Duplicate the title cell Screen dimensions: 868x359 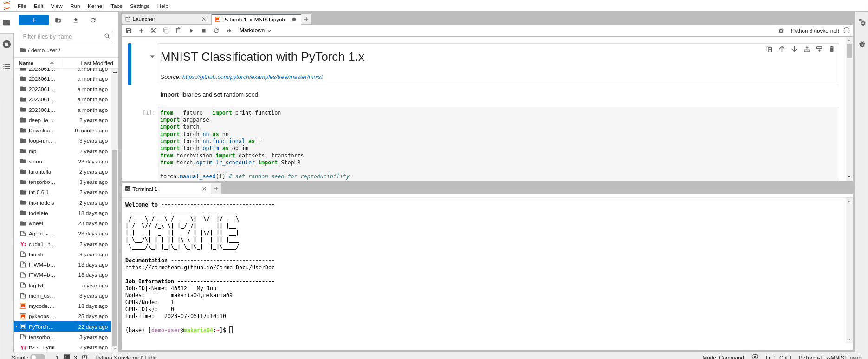(x=769, y=49)
